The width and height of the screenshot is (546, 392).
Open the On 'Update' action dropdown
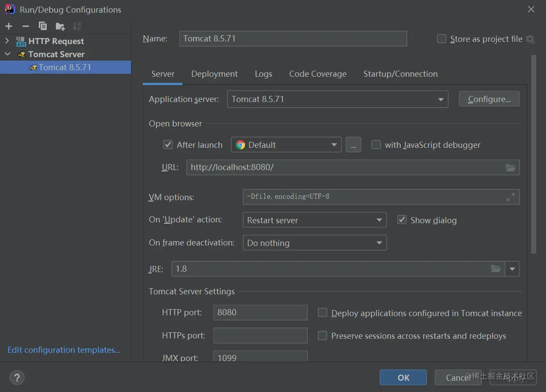tap(315, 220)
